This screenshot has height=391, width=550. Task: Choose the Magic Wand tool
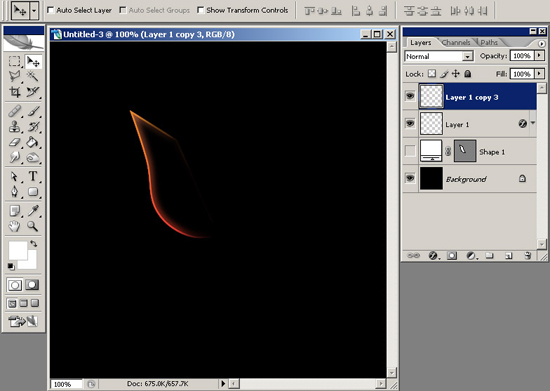(33, 76)
